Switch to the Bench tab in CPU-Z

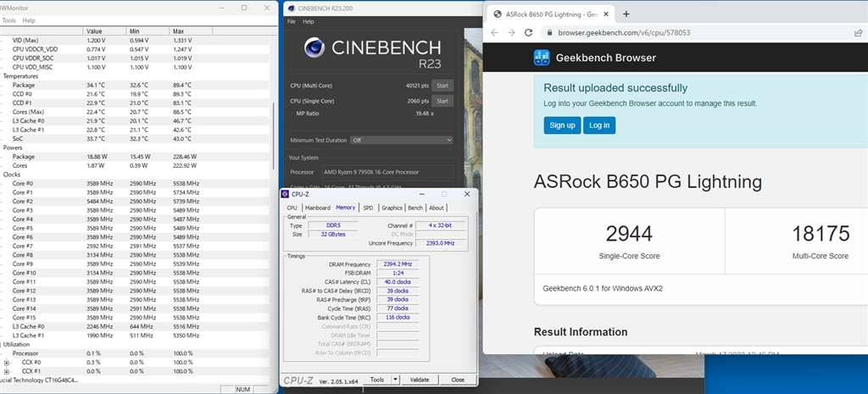415,208
